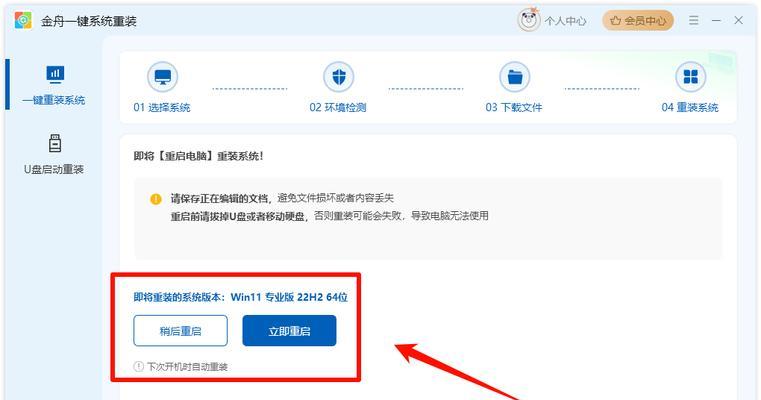Click the Win11 专业版 22H2 version text
Screen dimensions: 761x400
[289, 297]
